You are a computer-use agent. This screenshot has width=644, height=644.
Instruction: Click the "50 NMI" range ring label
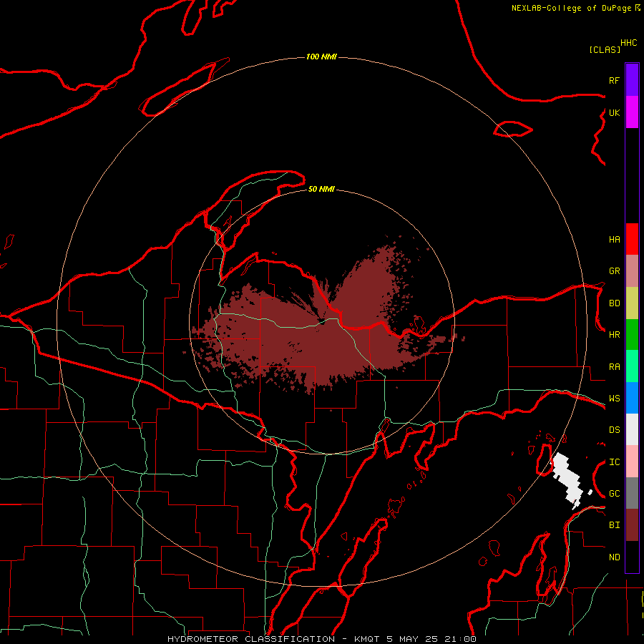(321, 189)
